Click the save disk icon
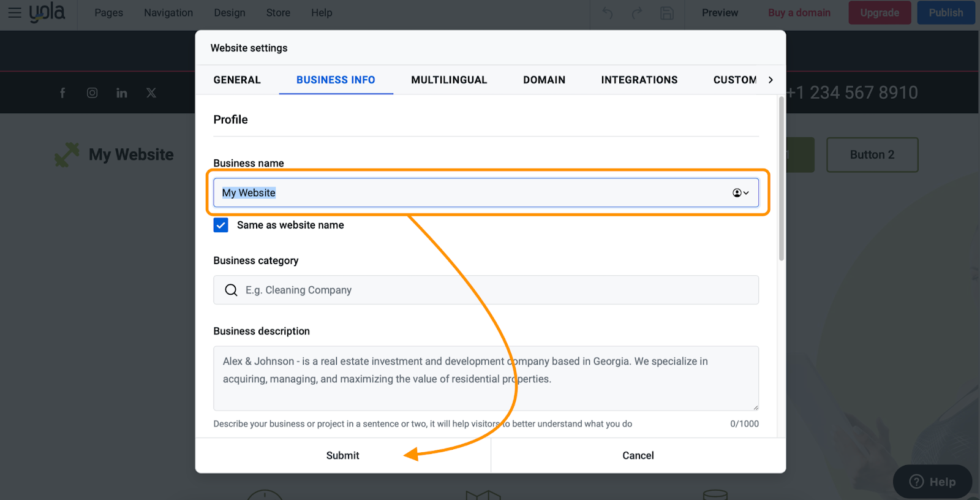The width and height of the screenshot is (980, 500). coord(667,13)
